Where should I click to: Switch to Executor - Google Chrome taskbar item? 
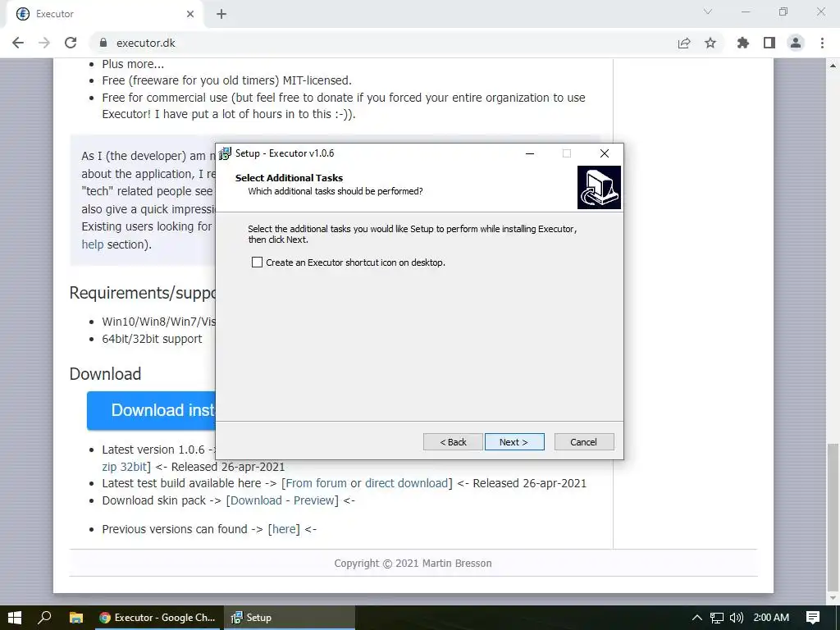point(157,618)
